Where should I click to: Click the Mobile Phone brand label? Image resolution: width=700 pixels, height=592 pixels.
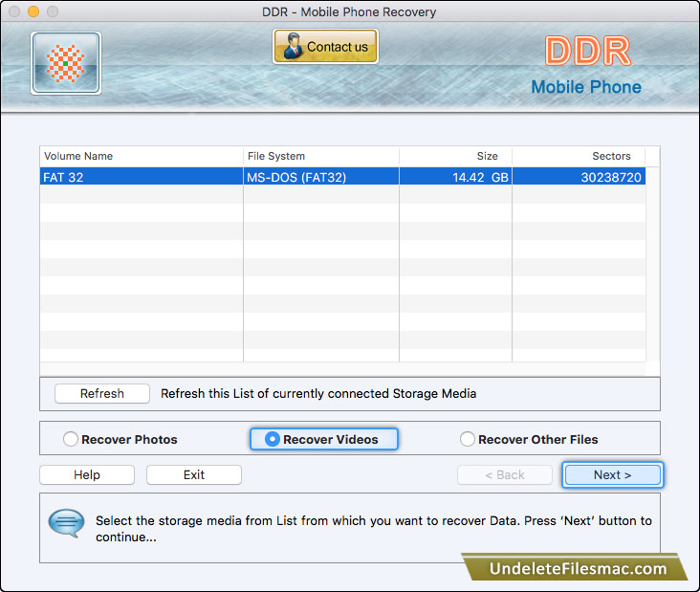click(x=586, y=87)
